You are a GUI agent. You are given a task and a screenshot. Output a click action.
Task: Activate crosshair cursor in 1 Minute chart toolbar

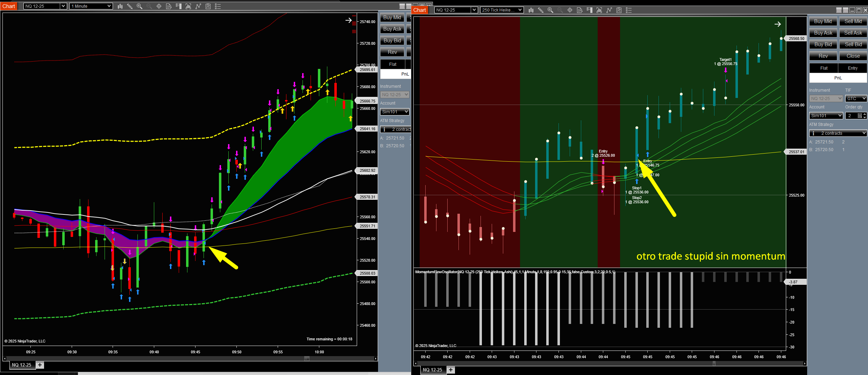pos(159,6)
